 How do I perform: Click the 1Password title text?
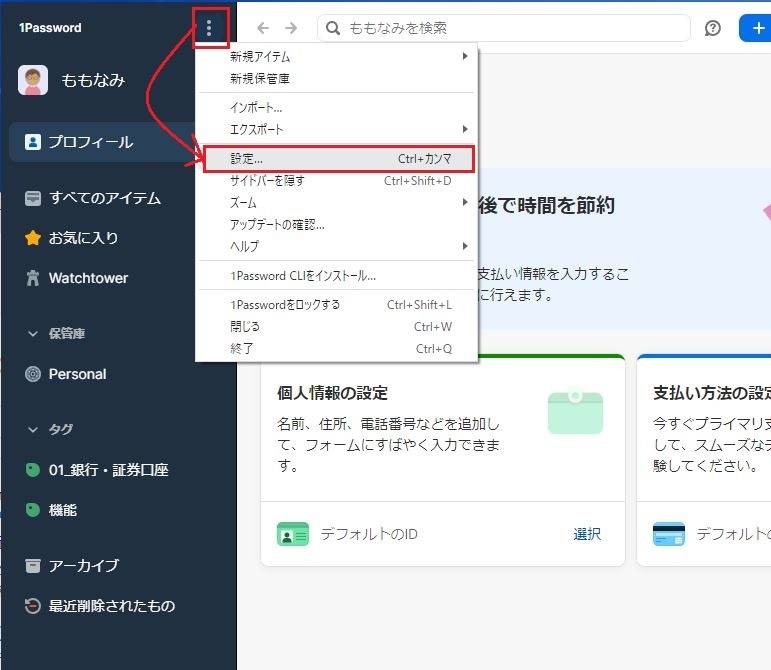[50, 28]
